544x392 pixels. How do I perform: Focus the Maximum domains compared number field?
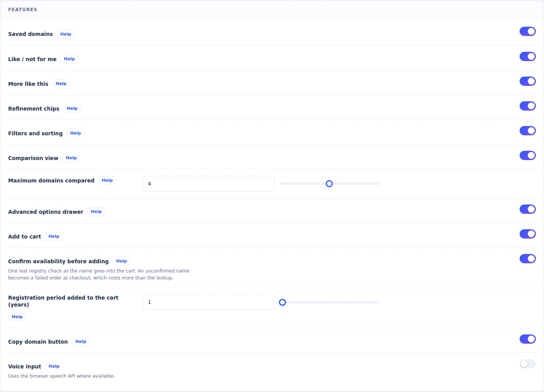click(209, 184)
